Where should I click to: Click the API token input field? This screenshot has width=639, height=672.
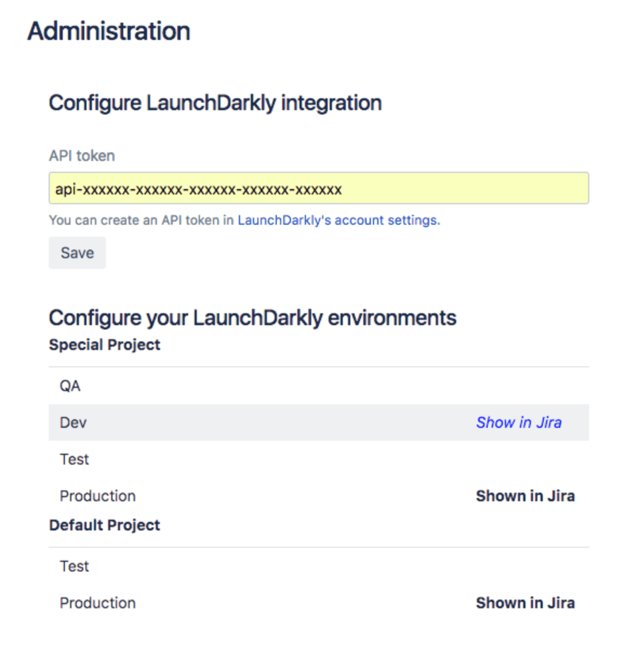[319, 189]
